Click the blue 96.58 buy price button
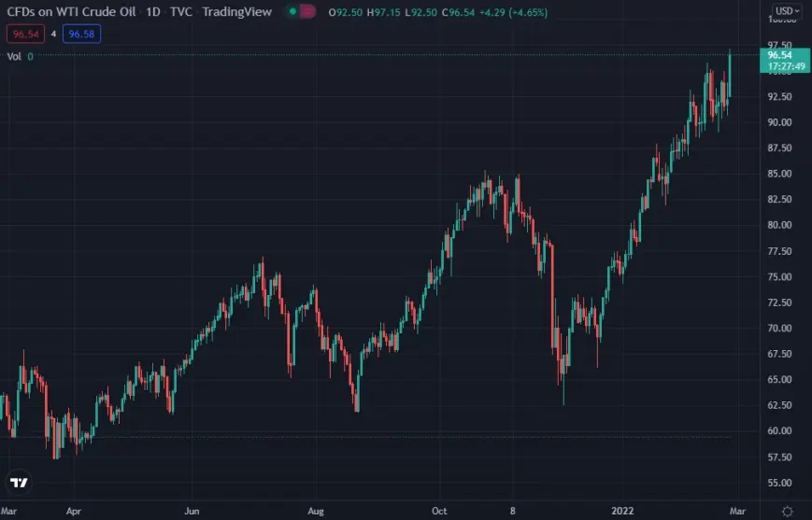The width and height of the screenshot is (812, 520). click(81, 35)
